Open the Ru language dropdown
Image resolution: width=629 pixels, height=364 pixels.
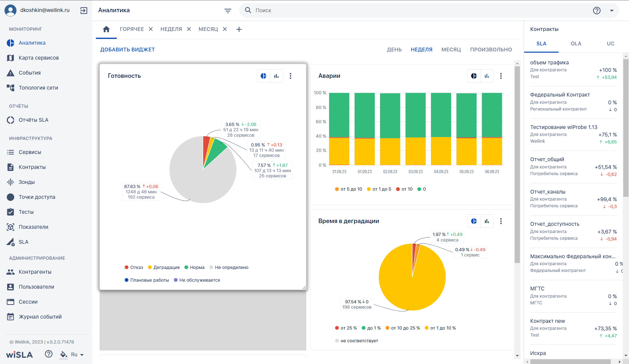point(77,354)
